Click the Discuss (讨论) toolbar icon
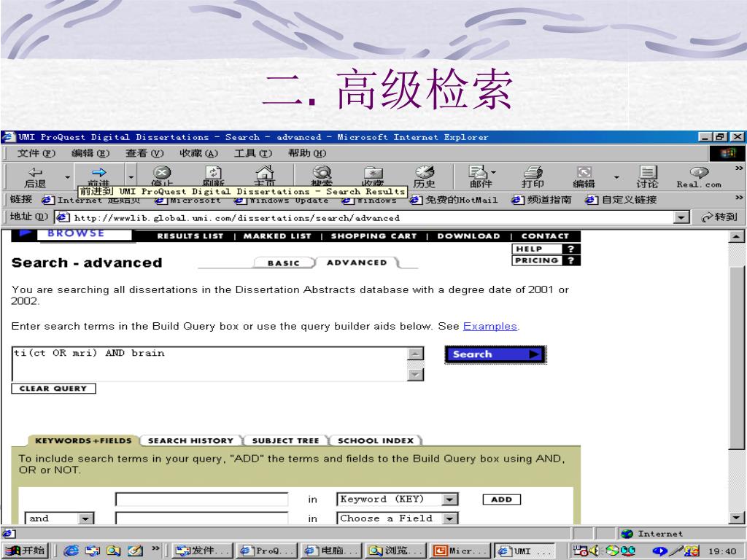This screenshot has height=560, width=747. coord(648,172)
